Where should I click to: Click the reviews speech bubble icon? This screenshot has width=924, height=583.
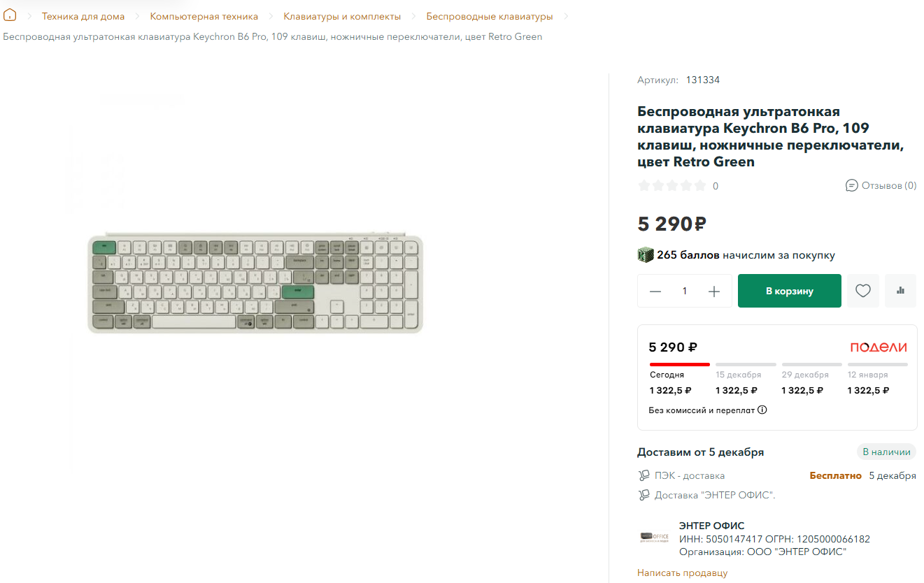tap(851, 185)
